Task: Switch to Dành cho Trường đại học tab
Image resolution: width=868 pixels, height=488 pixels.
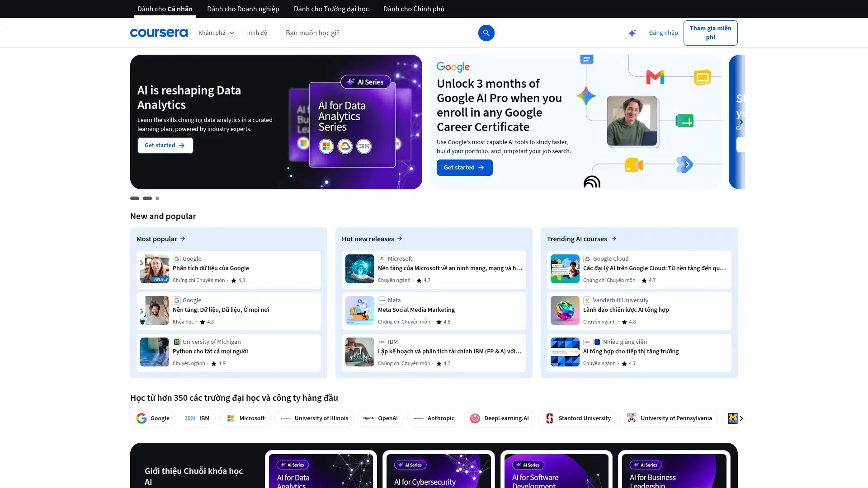Action: click(331, 9)
